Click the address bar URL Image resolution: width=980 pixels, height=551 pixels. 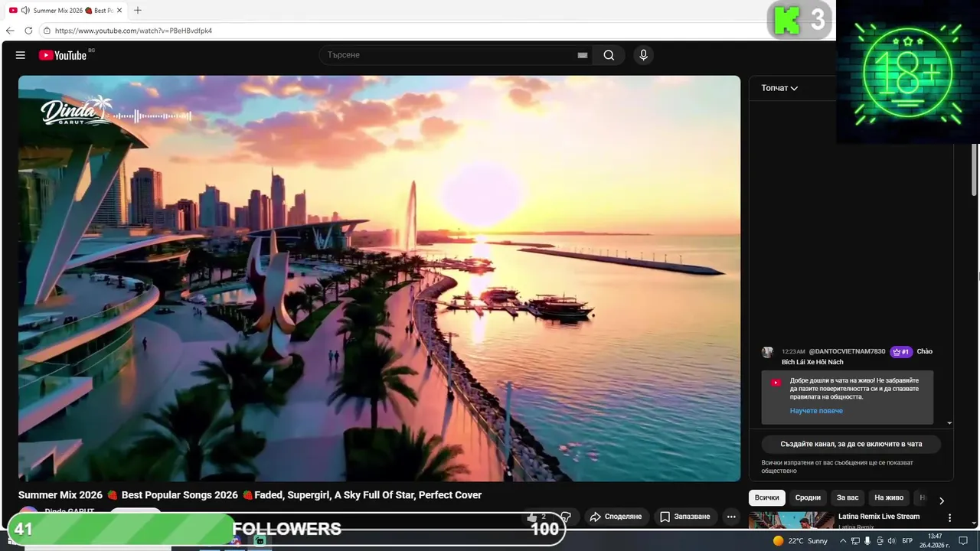pos(133,31)
